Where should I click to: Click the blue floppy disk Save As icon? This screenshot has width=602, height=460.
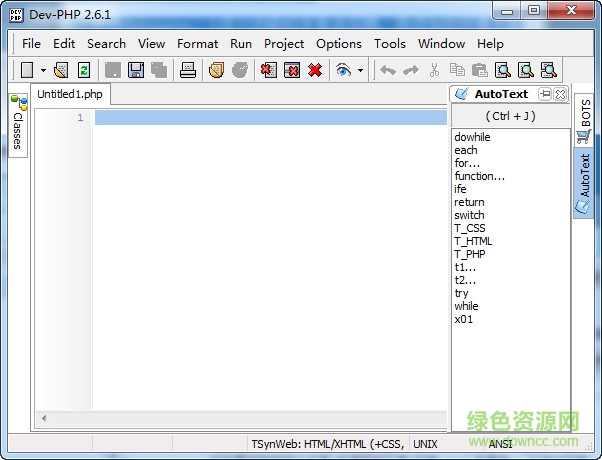[x=136, y=70]
